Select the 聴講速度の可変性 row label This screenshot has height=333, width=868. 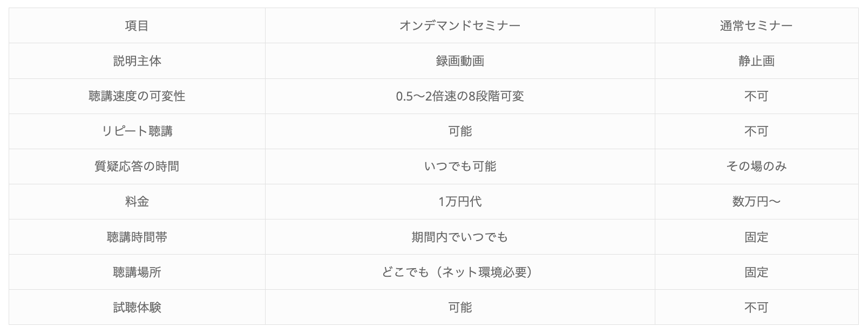pyautogui.click(x=137, y=96)
